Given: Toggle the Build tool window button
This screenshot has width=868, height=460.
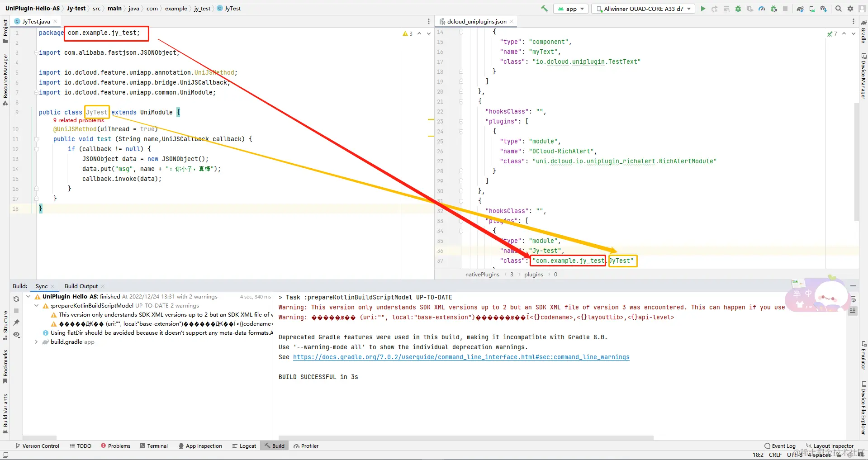Looking at the screenshot, I should tap(275, 446).
